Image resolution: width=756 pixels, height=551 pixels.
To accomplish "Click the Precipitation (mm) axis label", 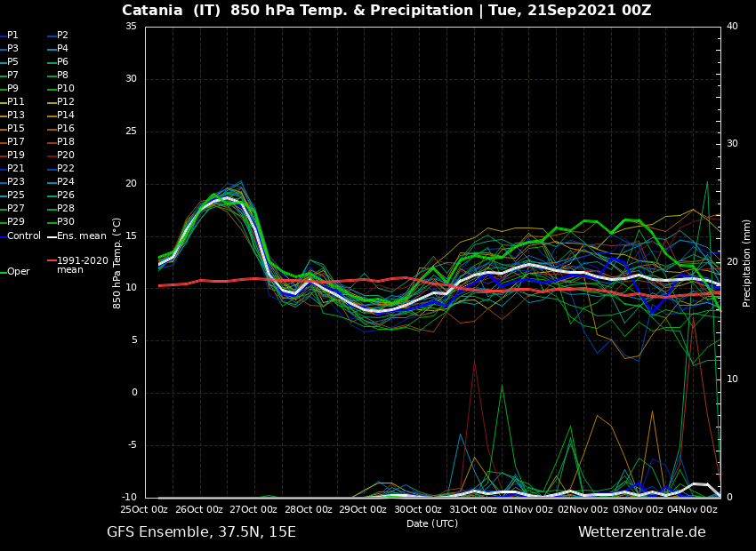I will click(x=747, y=263).
